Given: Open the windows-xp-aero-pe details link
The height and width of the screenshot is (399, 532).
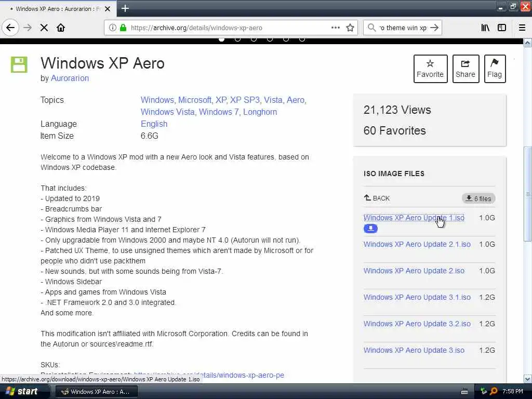Looking at the screenshot, I should (x=209, y=375).
